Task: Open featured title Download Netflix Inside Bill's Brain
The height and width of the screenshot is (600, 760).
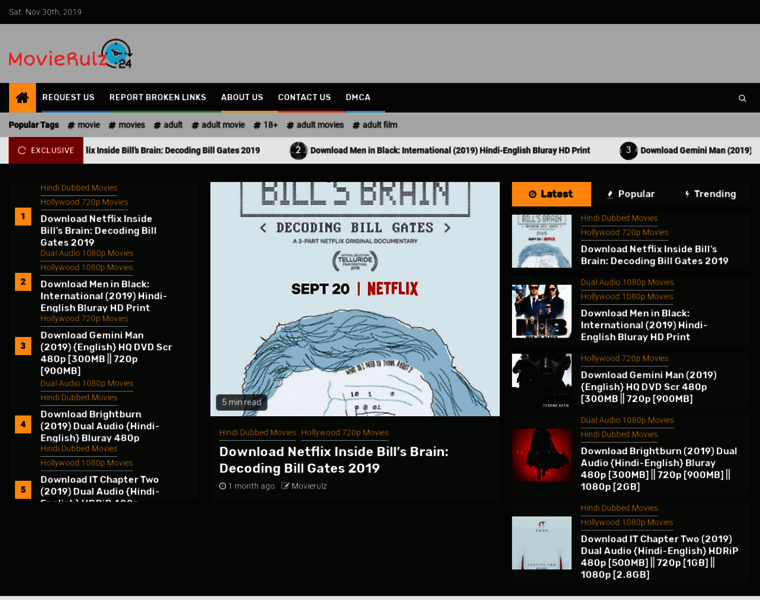Action: click(333, 460)
